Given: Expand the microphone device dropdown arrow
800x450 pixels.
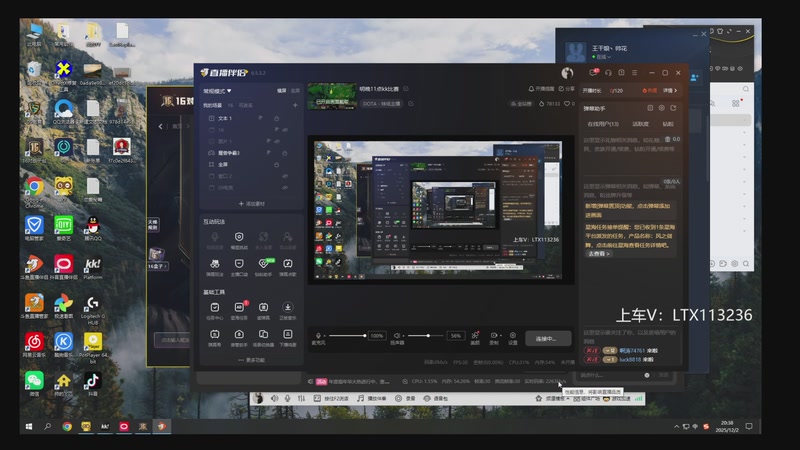Looking at the screenshot, I should (325, 336).
